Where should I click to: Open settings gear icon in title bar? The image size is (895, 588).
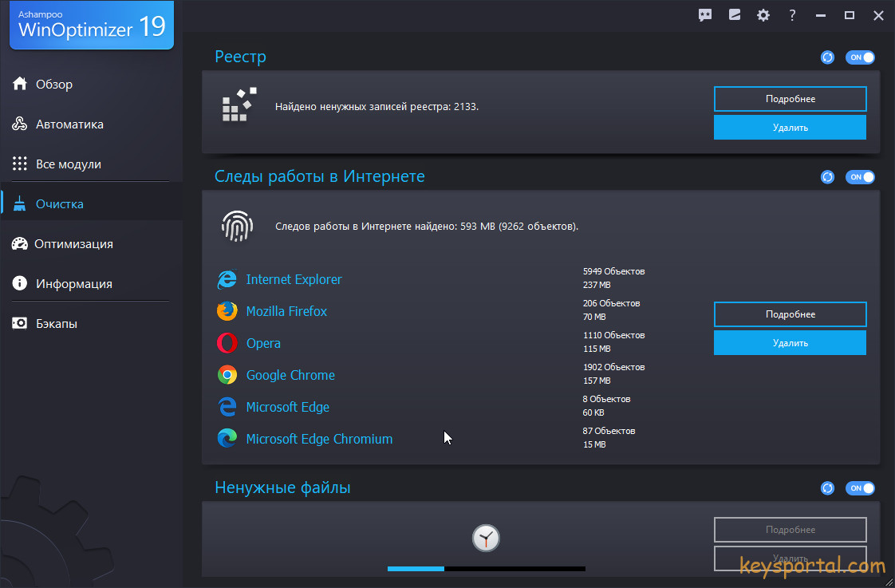(763, 15)
